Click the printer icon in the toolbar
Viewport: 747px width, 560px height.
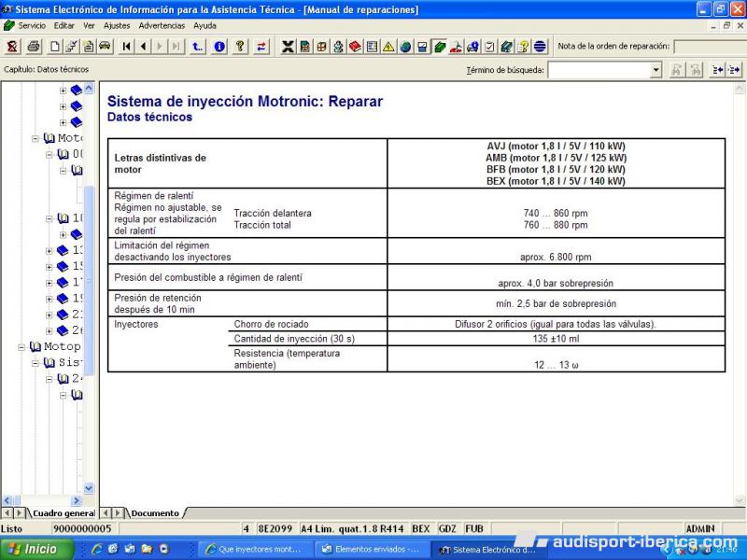pyautogui.click(x=34, y=47)
